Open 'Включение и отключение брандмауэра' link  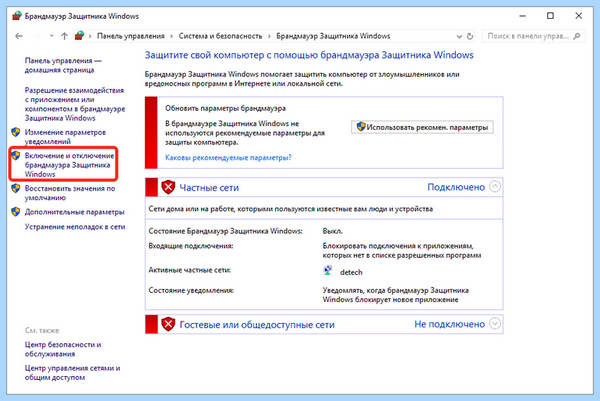pyautogui.click(x=69, y=165)
